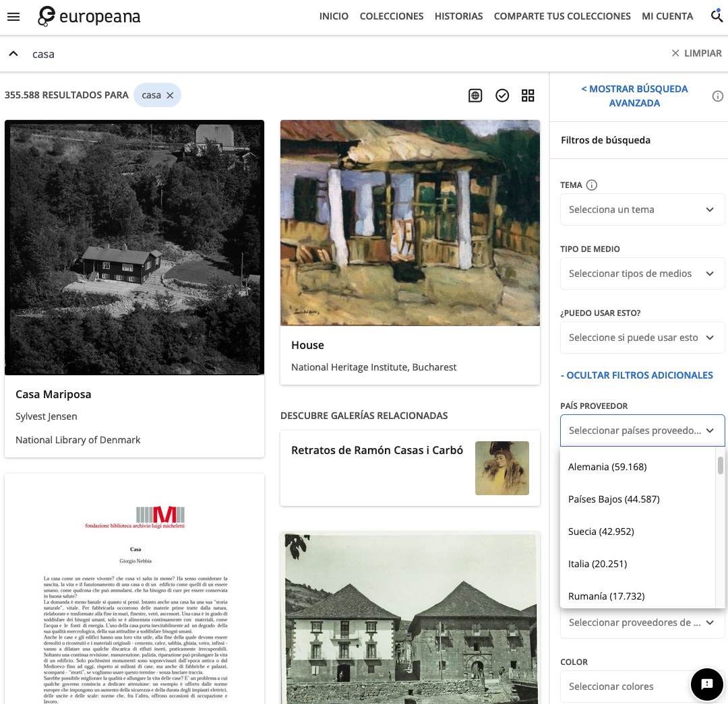This screenshot has width=728, height=704.
Task: Remove the casa filter chip
Action: coord(170,95)
